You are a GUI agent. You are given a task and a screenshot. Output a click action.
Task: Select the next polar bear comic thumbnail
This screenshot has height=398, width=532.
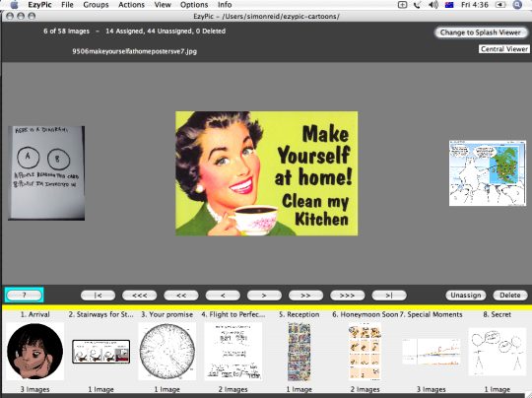click(x=488, y=173)
